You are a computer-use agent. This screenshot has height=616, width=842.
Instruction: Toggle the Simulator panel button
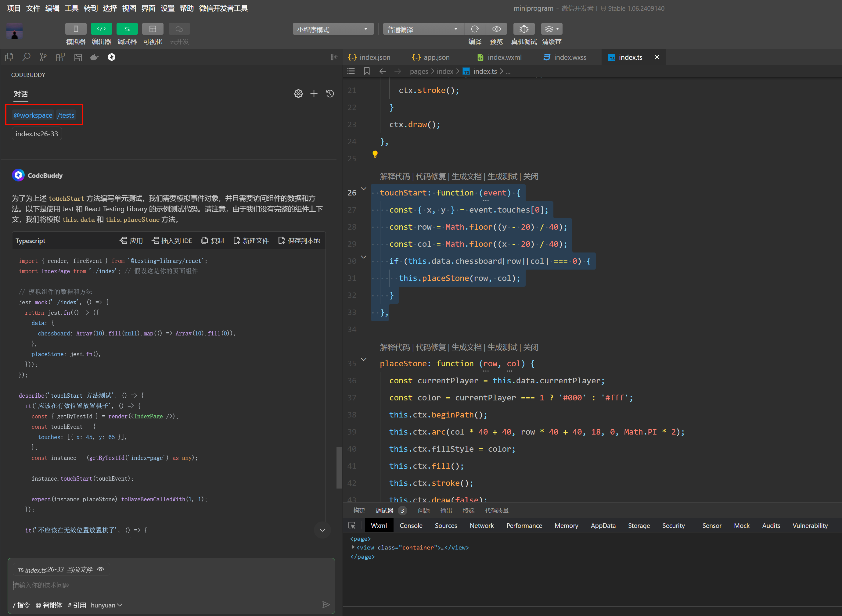(76, 29)
